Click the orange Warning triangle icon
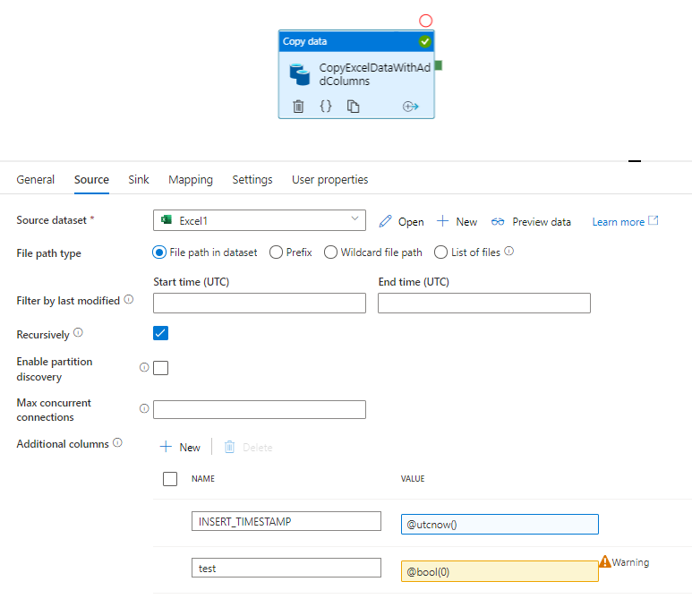Image resolution: width=692 pixels, height=616 pixels. tap(605, 561)
